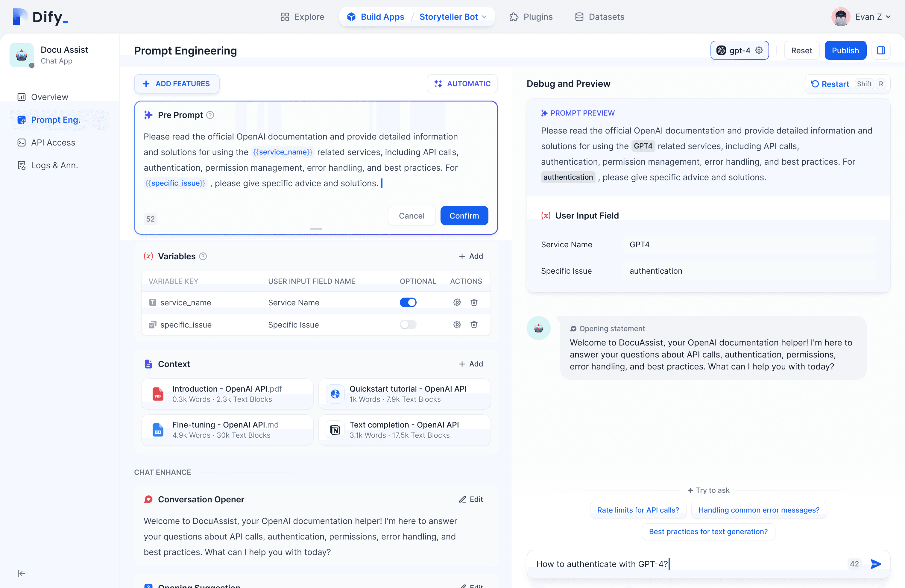Click the Service Name input field

(749, 245)
